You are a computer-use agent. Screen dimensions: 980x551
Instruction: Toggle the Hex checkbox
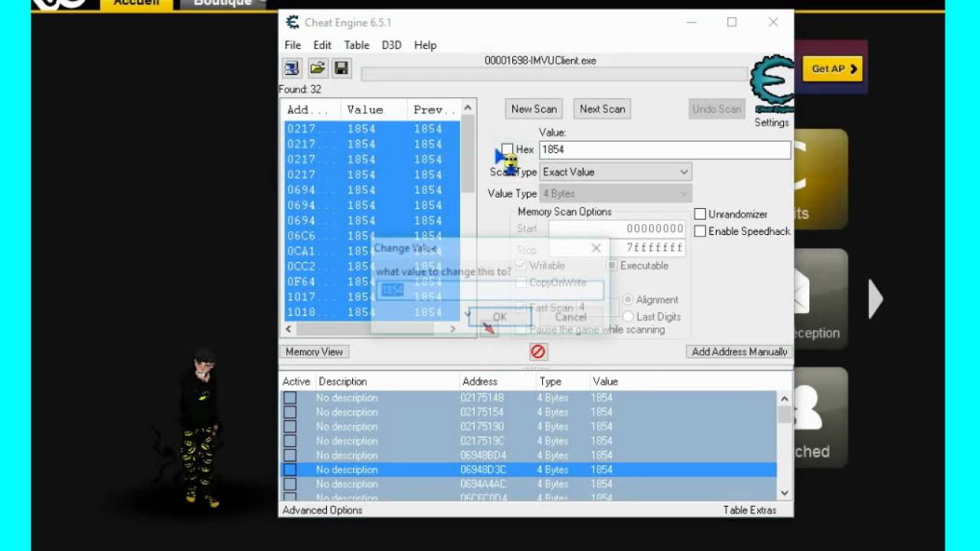[508, 149]
